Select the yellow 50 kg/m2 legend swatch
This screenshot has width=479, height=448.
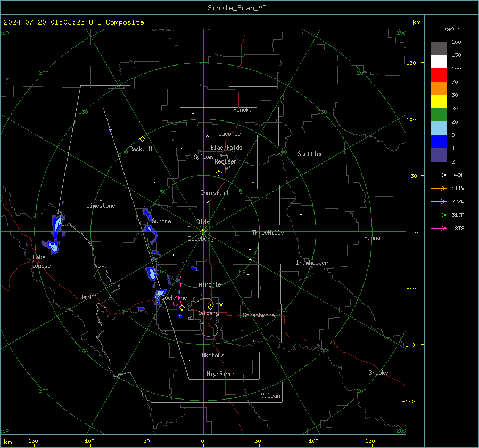coord(439,102)
